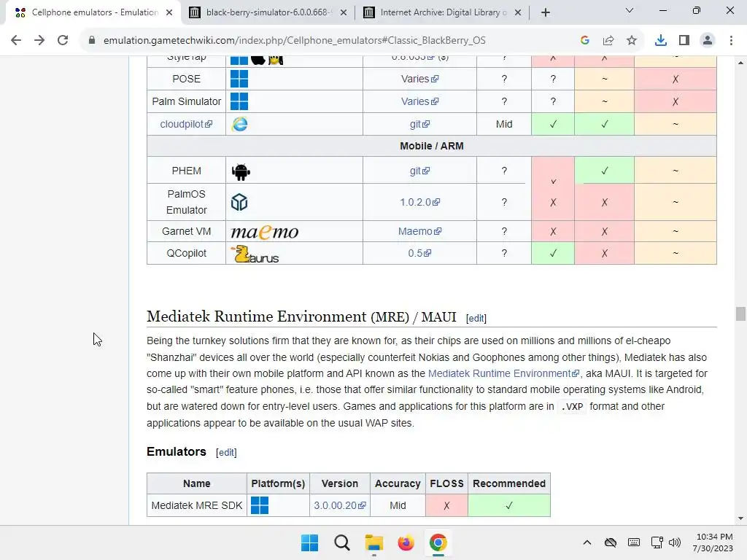Screen dimensions: 747x560
Task: Bookmark this page with the star
Action: (632, 41)
